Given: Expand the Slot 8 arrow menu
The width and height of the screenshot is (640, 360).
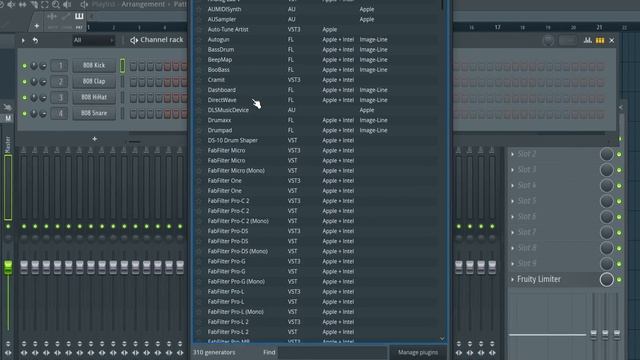Looking at the screenshot, I should [513, 248].
